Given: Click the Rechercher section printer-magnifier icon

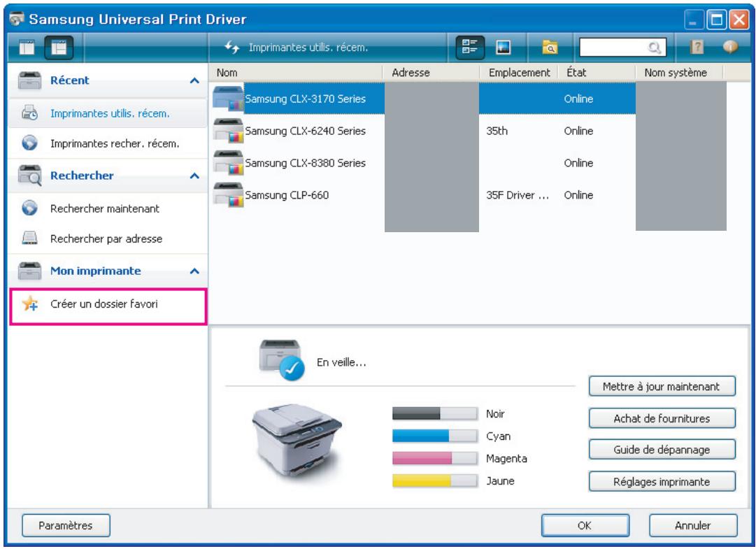Looking at the screenshot, I should 29,175.
